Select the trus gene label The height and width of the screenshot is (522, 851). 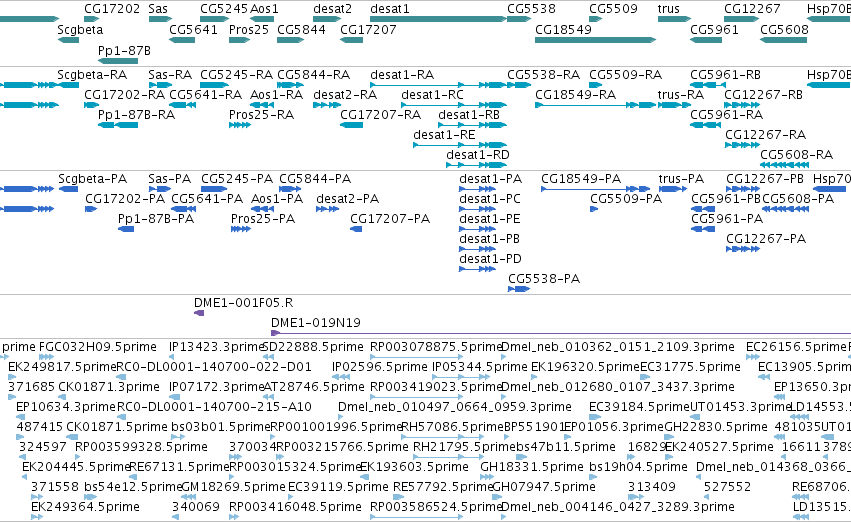coord(669,9)
